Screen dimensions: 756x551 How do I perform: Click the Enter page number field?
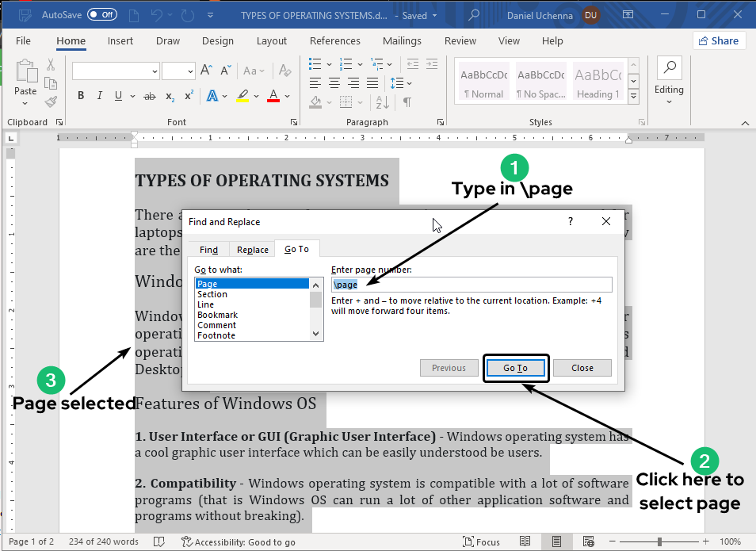pos(472,285)
